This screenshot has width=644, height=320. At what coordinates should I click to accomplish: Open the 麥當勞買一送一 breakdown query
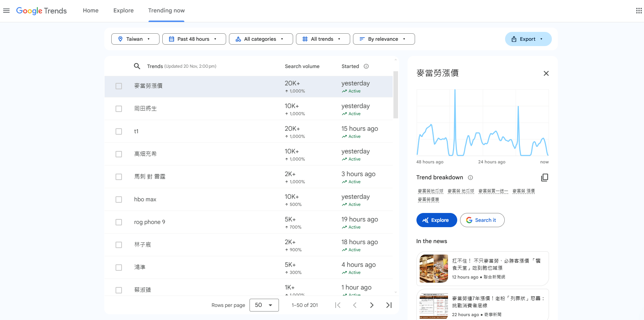[x=493, y=191]
